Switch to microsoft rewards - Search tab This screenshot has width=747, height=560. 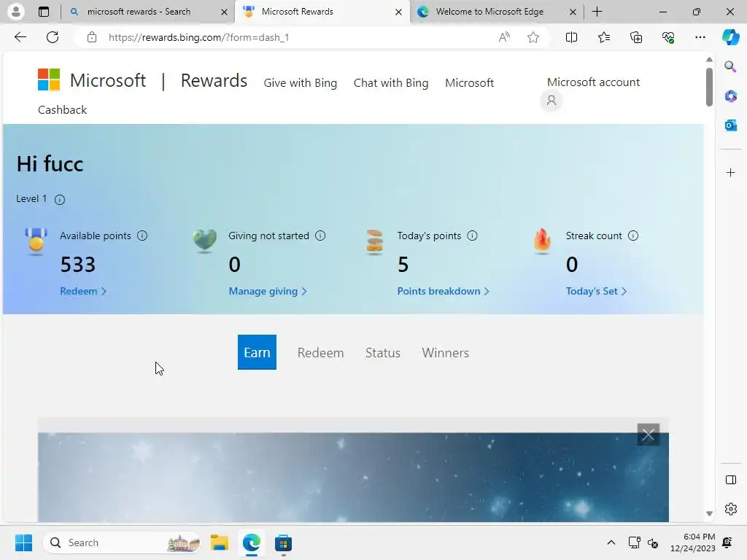tap(148, 12)
